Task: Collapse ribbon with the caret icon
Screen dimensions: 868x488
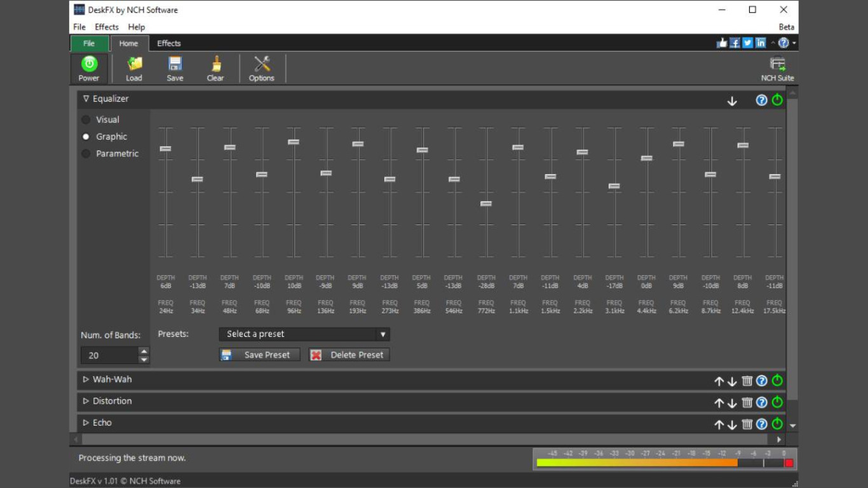Action: (x=773, y=43)
